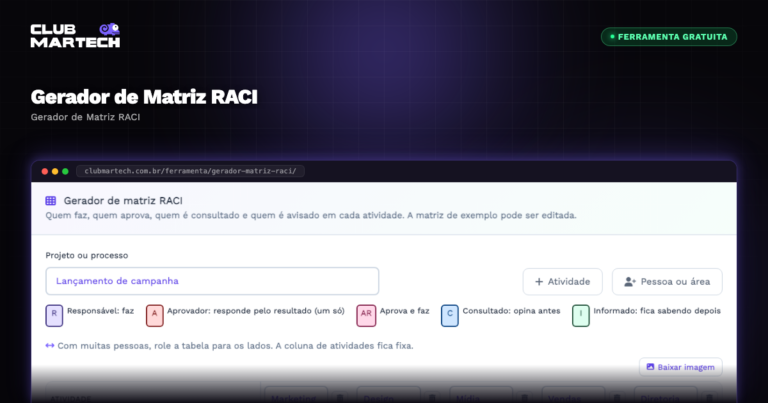Click the horizontal scroll arrows hint icon
This screenshot has width=768, height=403.
50,346
